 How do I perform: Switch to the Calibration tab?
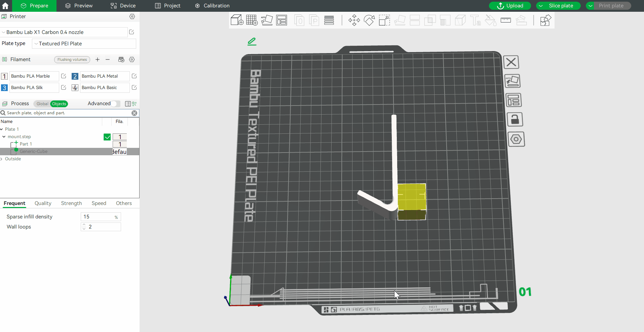click(212, 6)
